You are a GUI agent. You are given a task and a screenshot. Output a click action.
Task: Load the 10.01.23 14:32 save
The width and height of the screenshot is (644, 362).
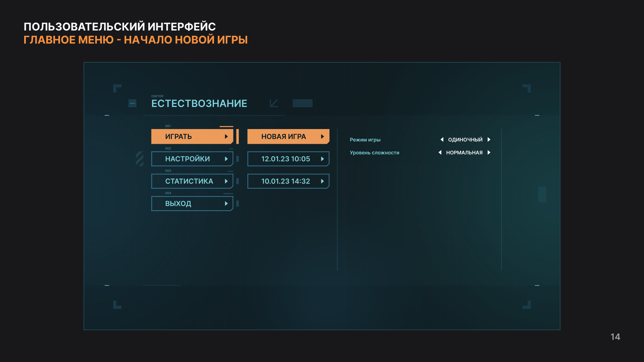286,181
